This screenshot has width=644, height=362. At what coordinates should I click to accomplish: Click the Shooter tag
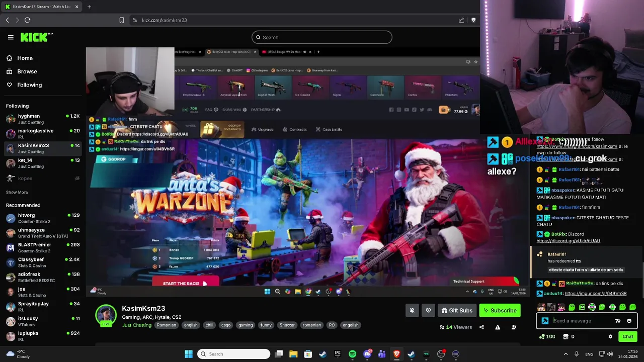pyautogui.click(x=287, y=325)
